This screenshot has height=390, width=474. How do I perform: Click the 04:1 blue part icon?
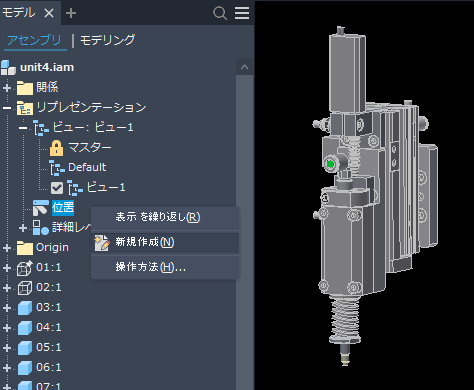[25, 328]
